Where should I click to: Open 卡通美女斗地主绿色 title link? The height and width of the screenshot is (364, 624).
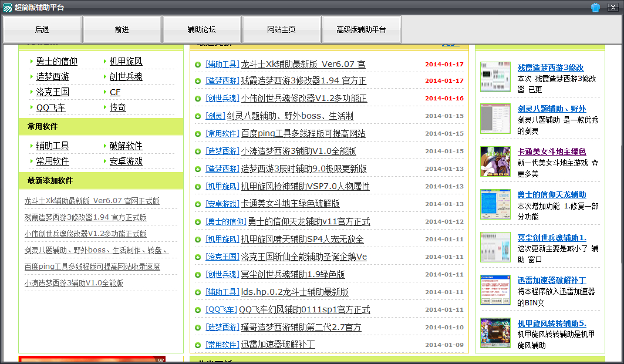[x=552, y=151]
